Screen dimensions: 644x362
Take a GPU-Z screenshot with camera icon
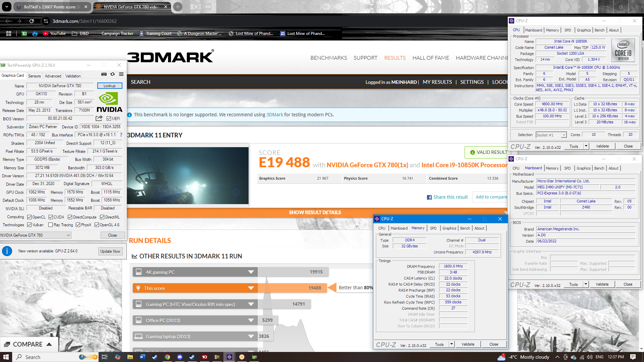click(x=104, y=74)
